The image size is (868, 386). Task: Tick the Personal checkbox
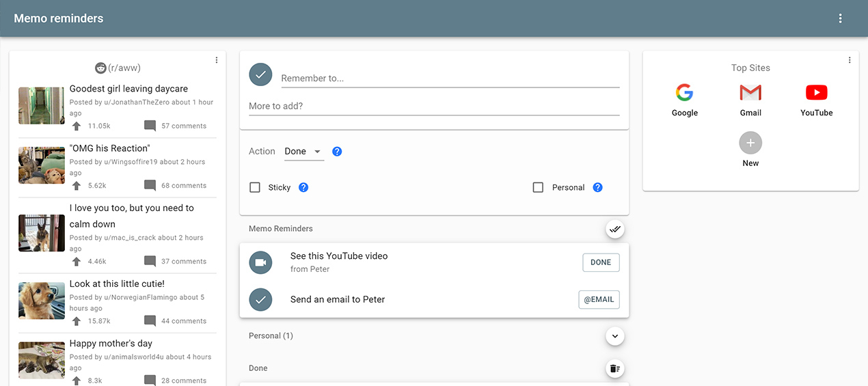pos(538,187)
